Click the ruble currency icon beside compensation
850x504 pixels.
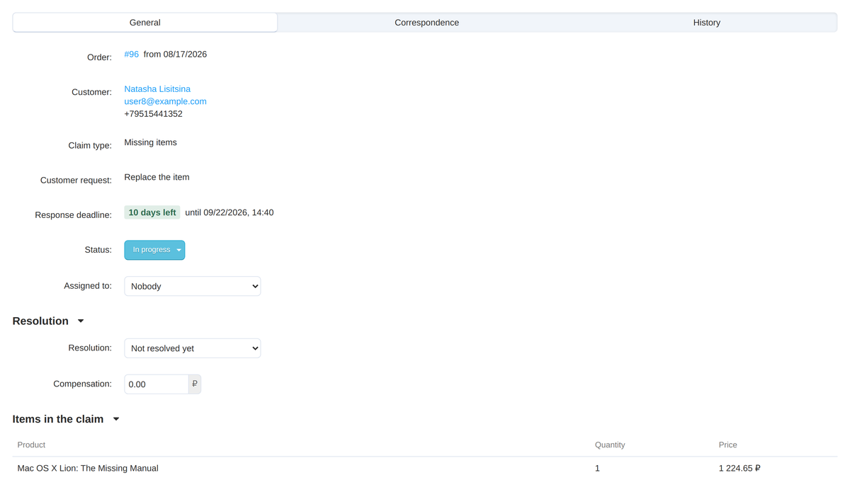point(195,384)
